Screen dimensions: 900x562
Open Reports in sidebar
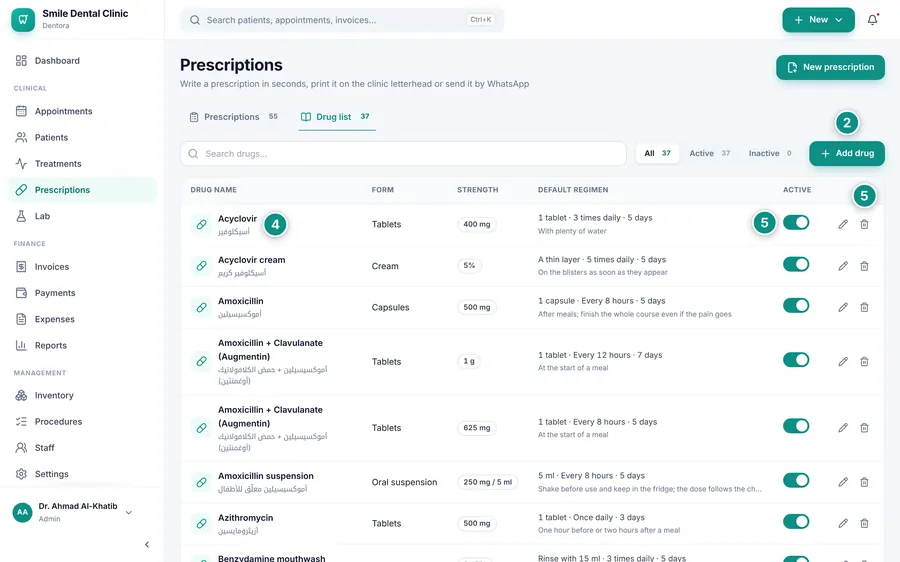(82, 346)
